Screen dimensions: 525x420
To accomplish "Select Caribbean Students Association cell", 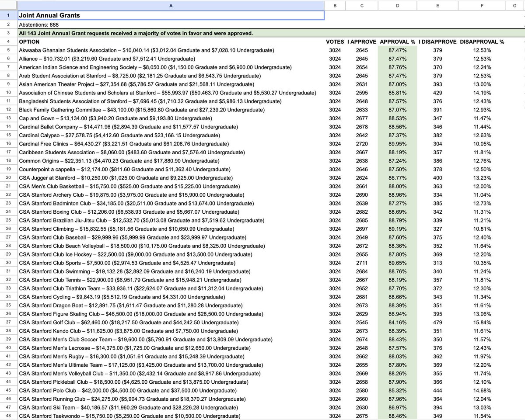I will [x=171, y=153].
